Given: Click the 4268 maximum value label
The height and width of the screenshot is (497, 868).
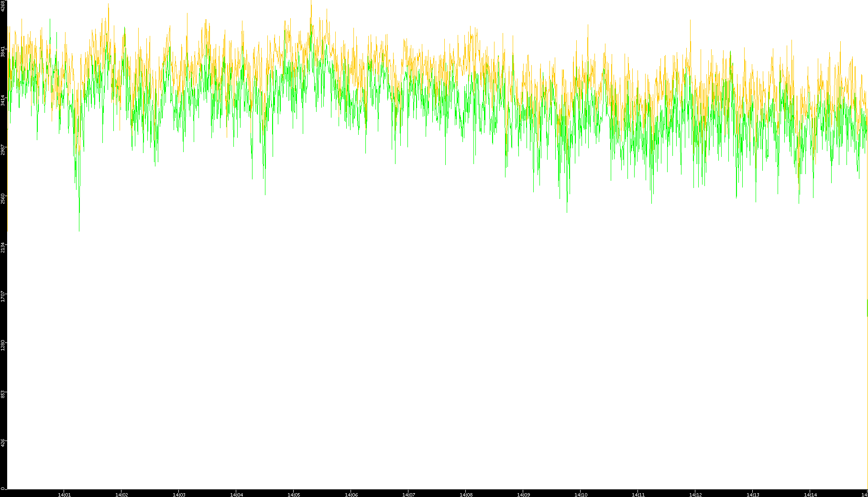Looking at the screenshot, I should pos(3,6).
